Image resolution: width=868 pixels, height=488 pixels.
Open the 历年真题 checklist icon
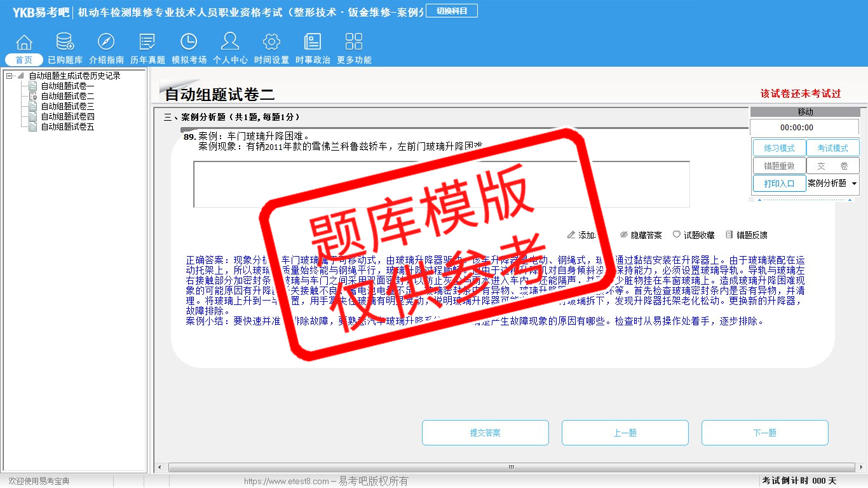147,43
